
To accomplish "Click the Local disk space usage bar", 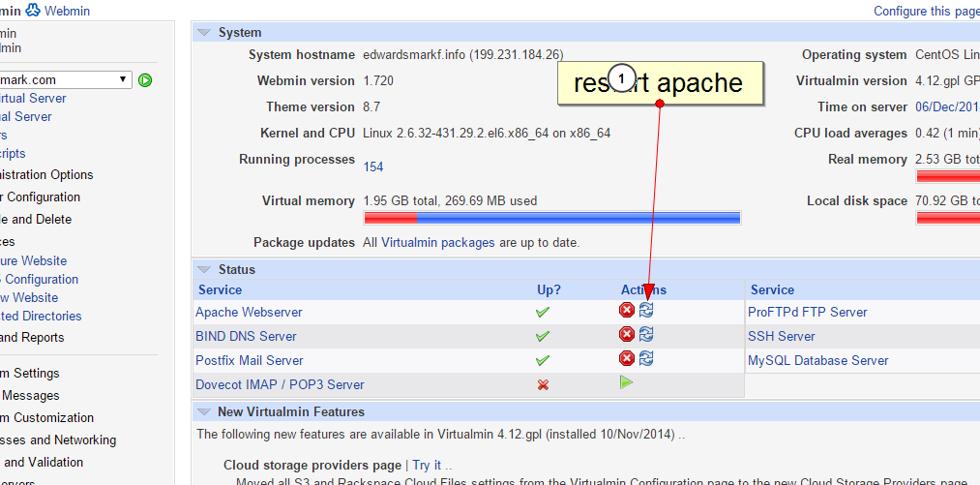I will (x=948, y=218).
